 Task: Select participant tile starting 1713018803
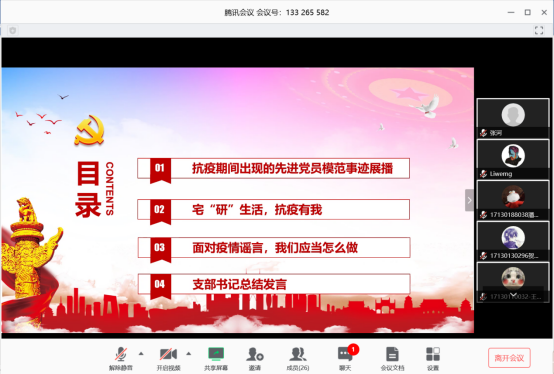(x=513, y=200)
